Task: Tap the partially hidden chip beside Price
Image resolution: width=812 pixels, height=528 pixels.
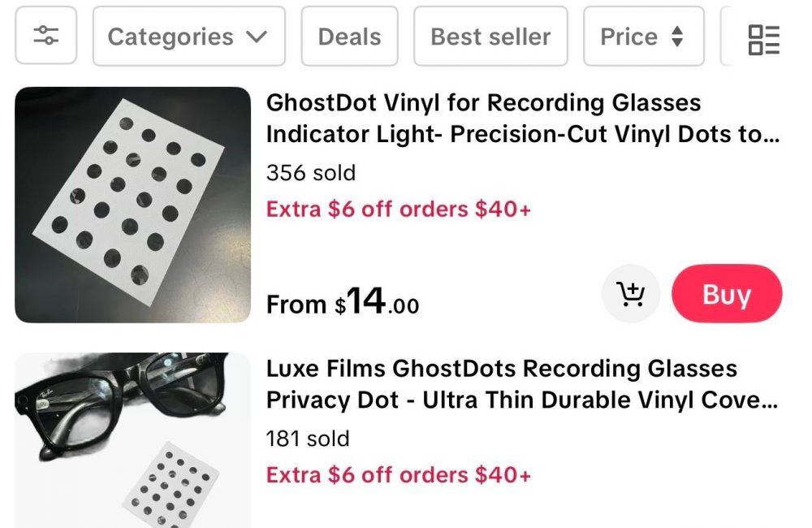Action: pos(727,37)
